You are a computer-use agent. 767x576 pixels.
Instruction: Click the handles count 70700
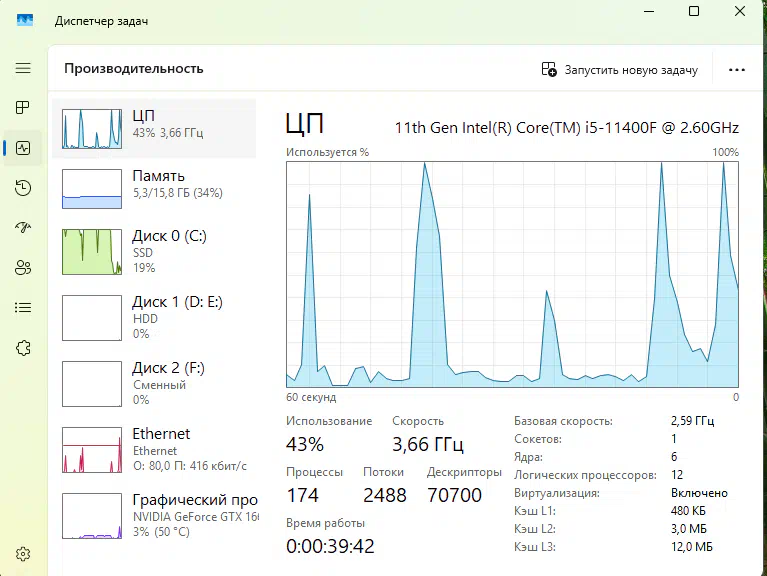tap(454, 495)
